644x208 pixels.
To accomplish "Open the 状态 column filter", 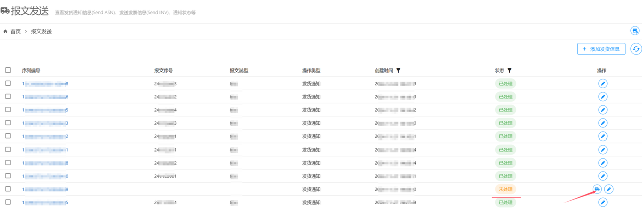I will (509, 71).
